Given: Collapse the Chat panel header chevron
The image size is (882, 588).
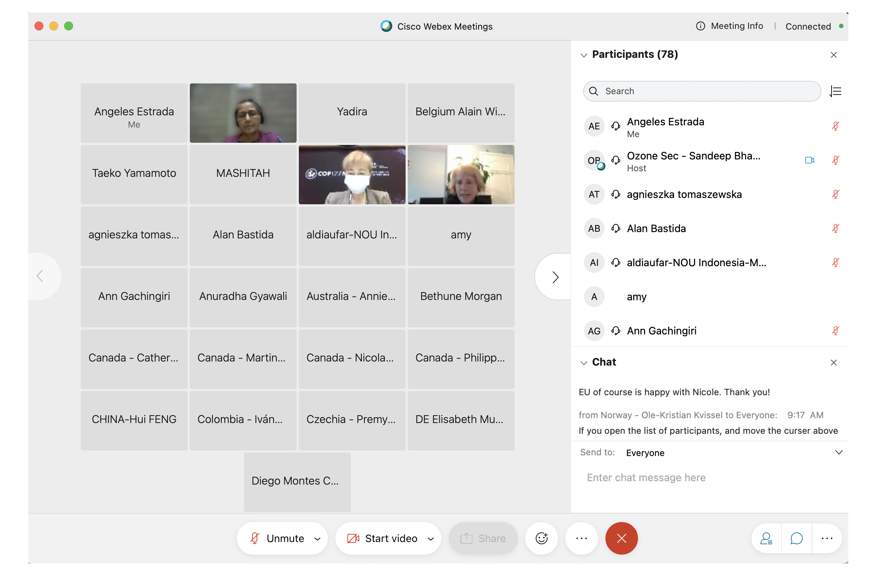Looking at the screenshot, I should (x=584, y=363).
